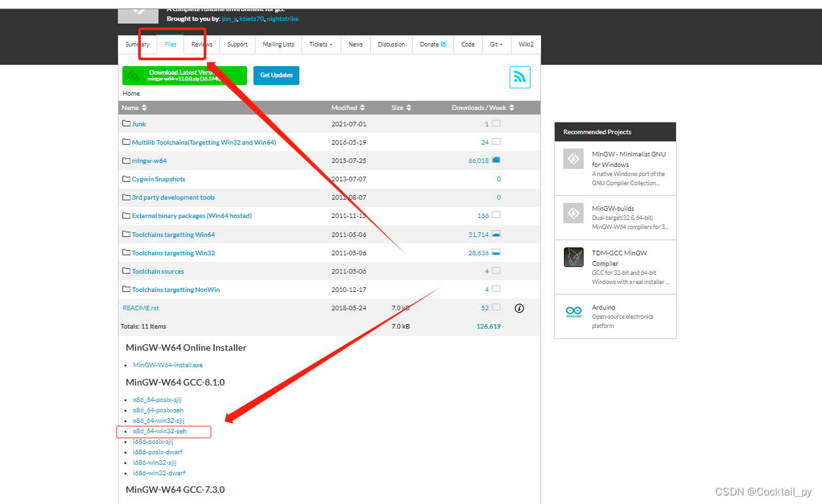Screen dimensions: 822x504
Task: Click folder icon beside Toolchain sources
Action: (x=126, y=270)
